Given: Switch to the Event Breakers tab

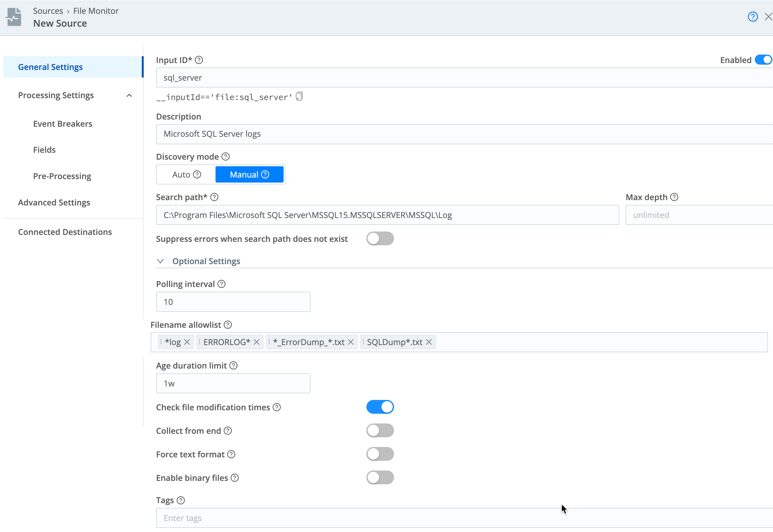Looking at the screenshot, I should (x=62, y=124).
